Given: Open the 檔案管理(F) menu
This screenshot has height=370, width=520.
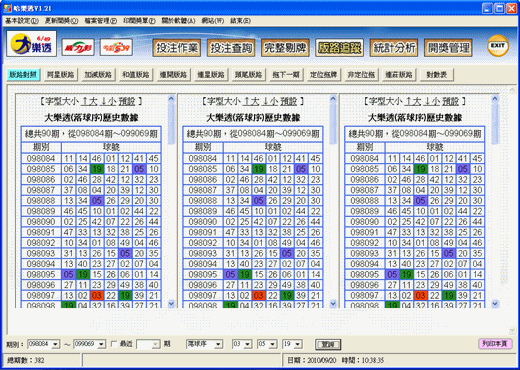Looking at the screenshot, I should click(x=101, y=21).
